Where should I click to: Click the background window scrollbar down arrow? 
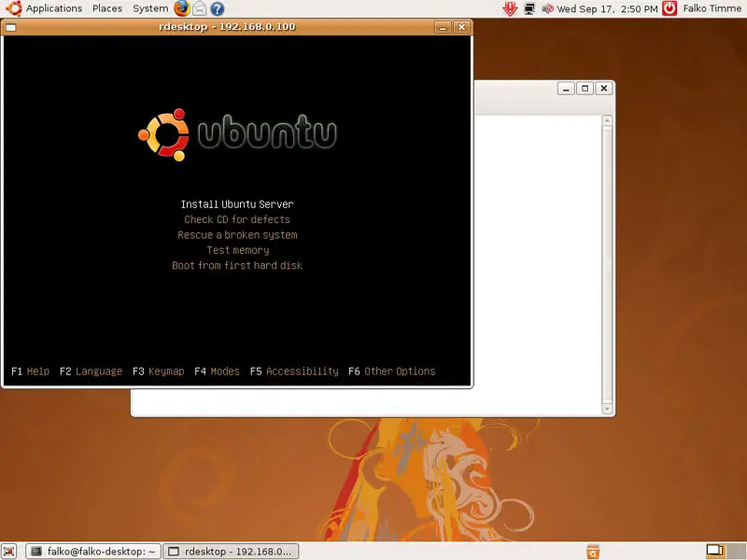click(607, 409)
